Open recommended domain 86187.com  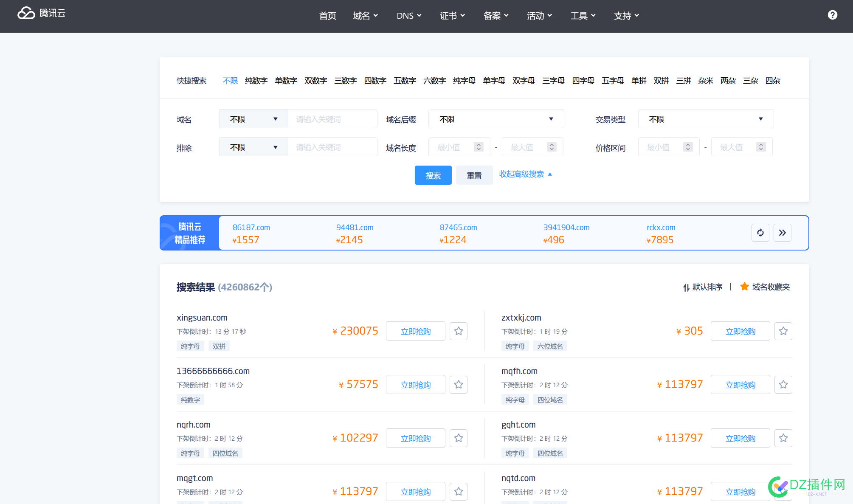pos(251,228)
